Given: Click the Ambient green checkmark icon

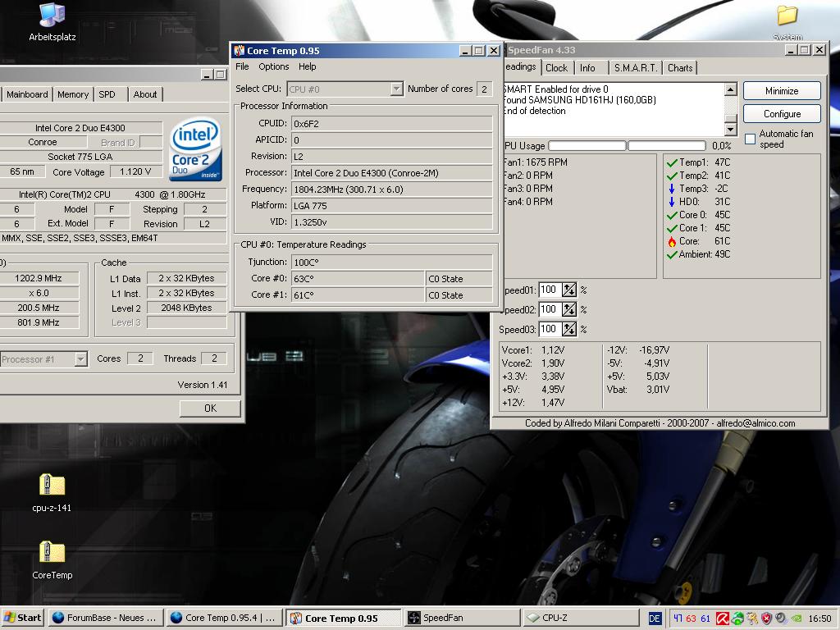Looking at the screenshot, I should pyautogui.click(x=672, y=255).
